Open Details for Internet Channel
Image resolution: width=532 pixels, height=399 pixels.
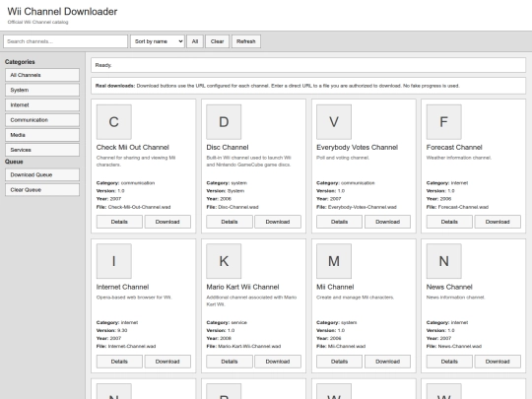(x=119, y=362)
